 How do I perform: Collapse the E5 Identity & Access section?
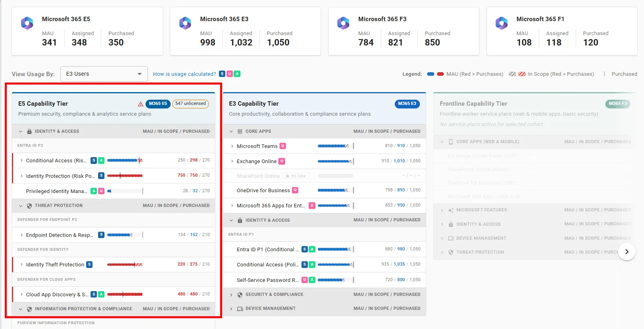coord(21,131)
